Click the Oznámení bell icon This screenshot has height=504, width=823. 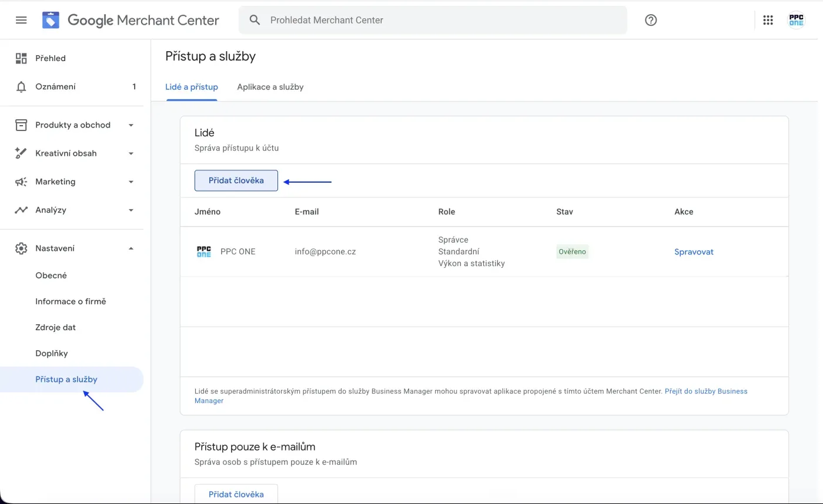21,86
